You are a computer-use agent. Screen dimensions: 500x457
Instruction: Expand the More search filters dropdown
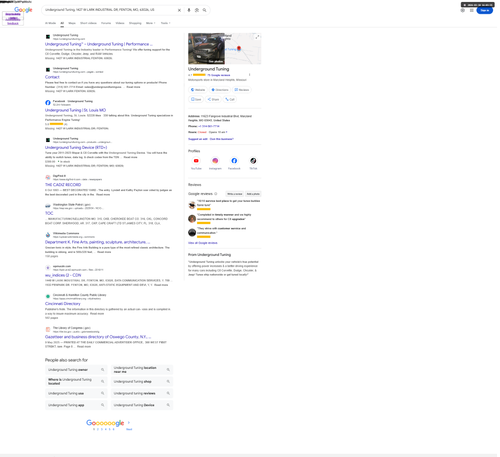[151, 23]
